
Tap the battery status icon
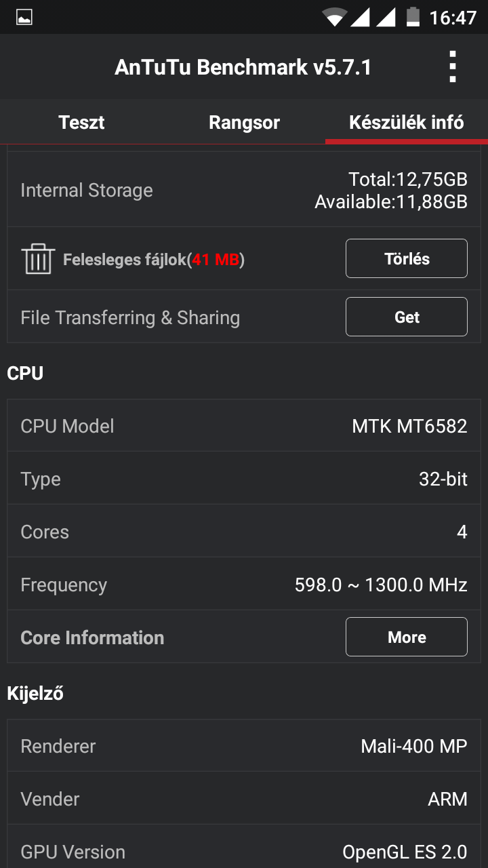(412, 17)
